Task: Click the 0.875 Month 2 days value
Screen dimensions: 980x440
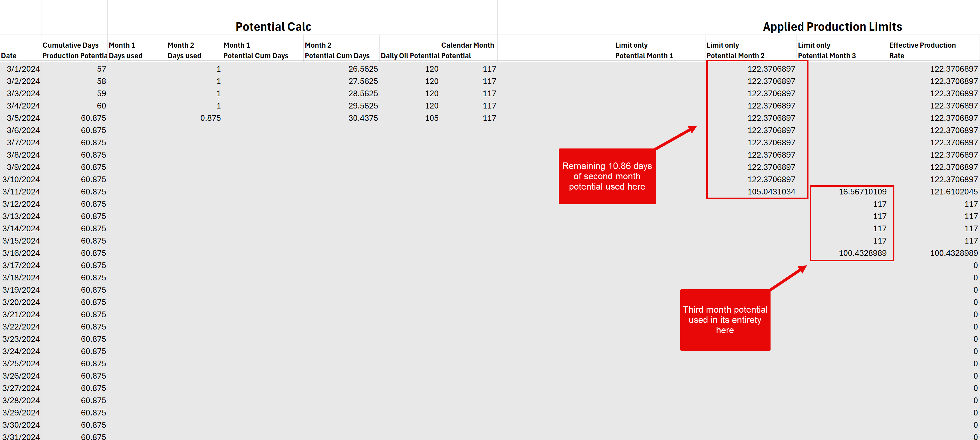Action: coord(210,118)
